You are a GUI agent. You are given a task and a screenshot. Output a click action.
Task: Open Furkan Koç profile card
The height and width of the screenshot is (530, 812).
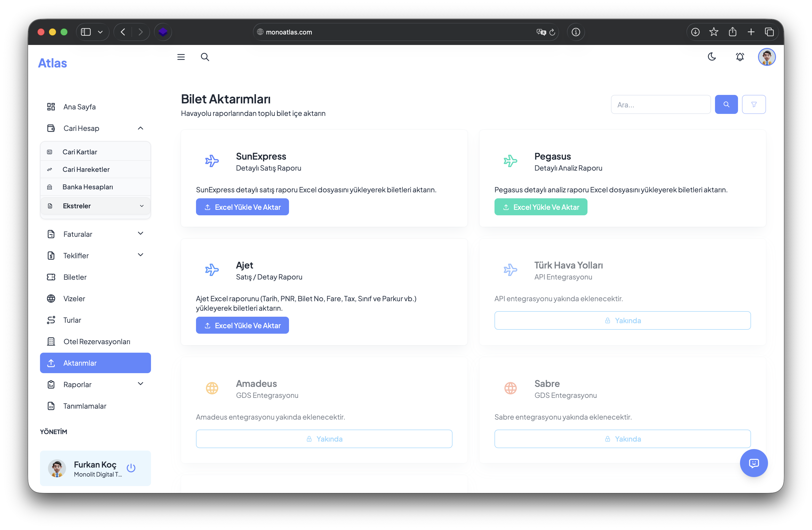click(x=95, y=468)
